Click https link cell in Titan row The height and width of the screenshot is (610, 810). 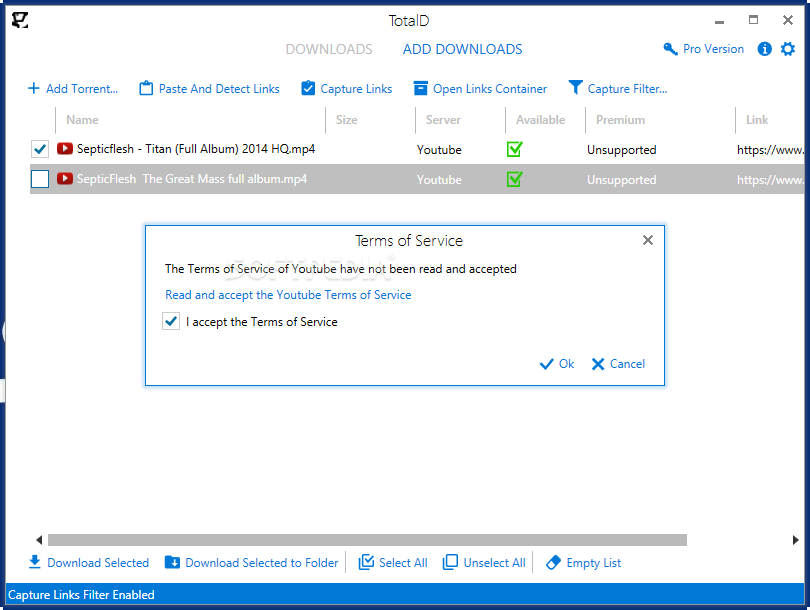coord(770,150)
